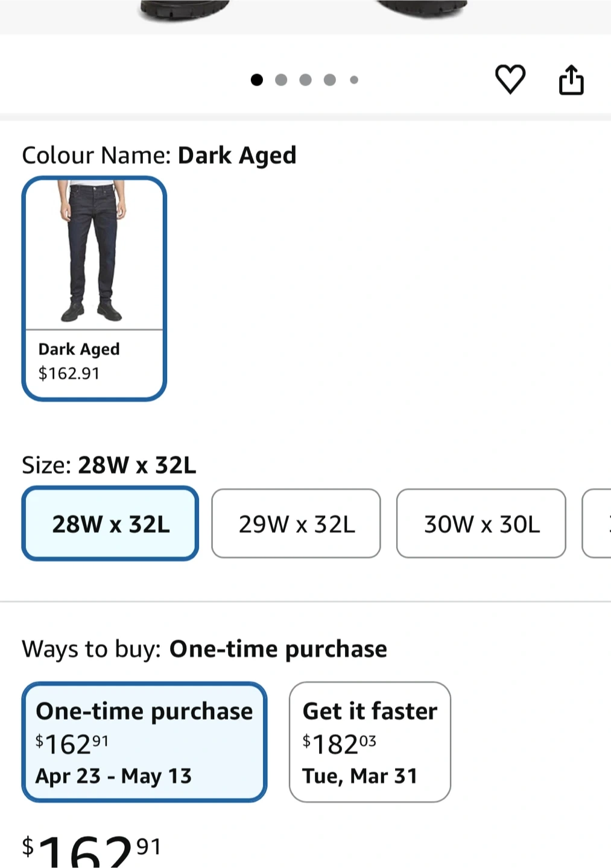Tap the partially visible fourth size option
Screen dimensions: 611x868
pos(598,523)
